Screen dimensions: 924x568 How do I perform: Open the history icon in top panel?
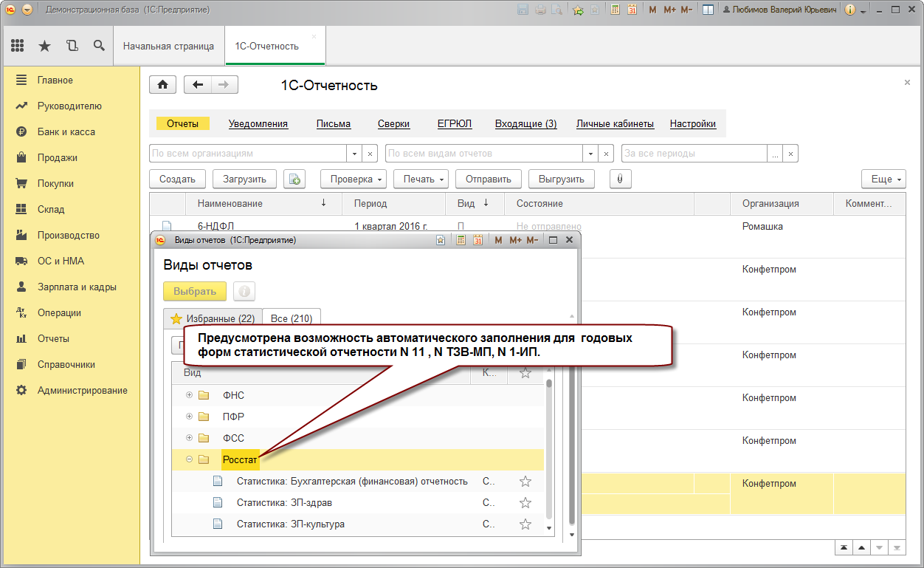(x=72, y=46)
